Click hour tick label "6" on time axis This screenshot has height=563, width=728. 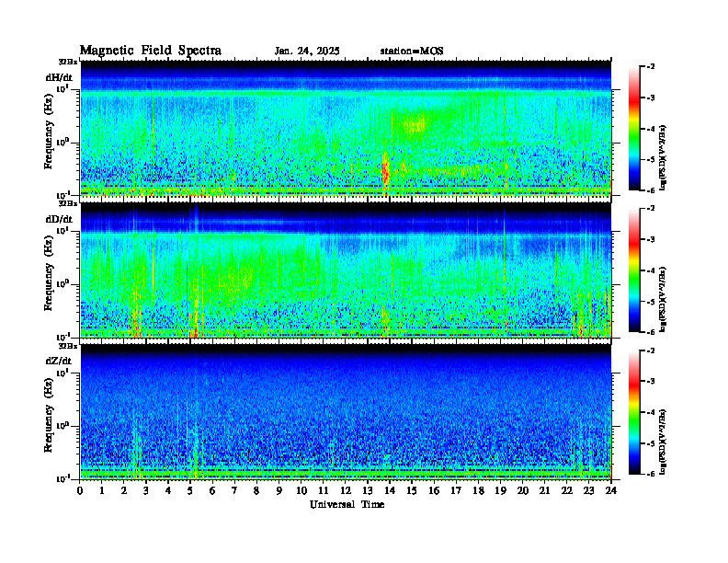(212, 490)
